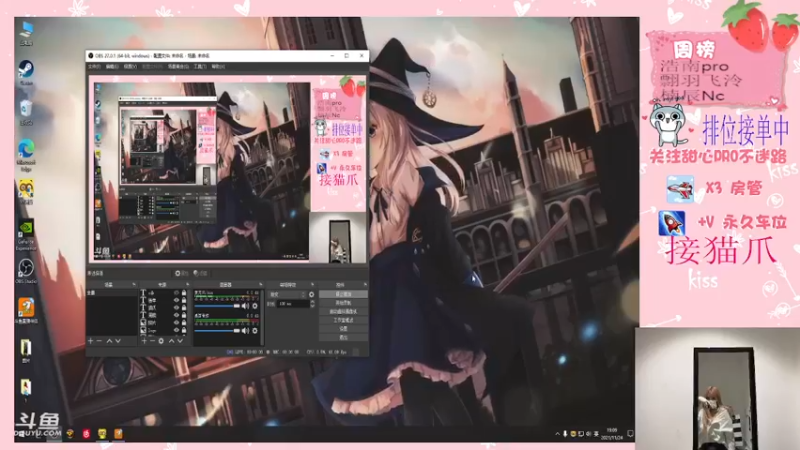Open the 文件(F) File menu in OBS
The height and width of the screenshot is (450, 800).
point(94,66)
